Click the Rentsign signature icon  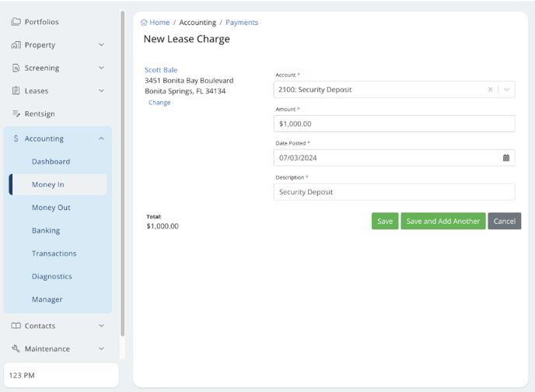pos(16,114)
